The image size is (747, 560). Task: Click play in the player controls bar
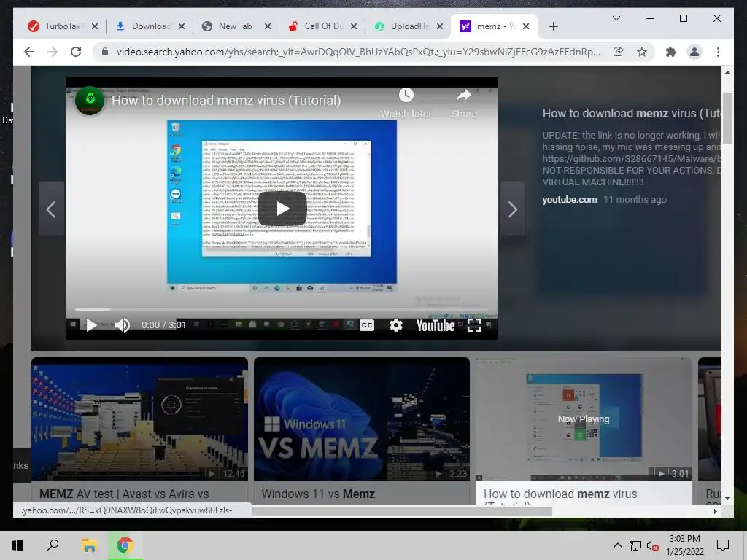pos(91,325)
